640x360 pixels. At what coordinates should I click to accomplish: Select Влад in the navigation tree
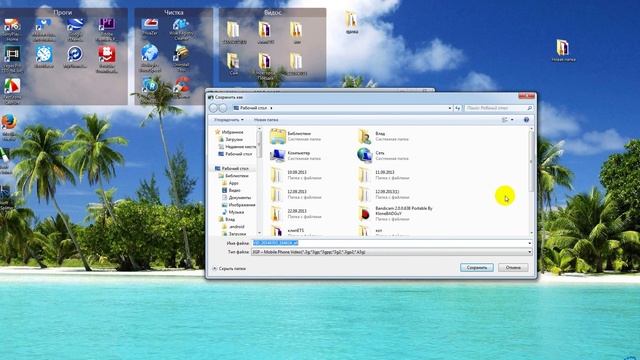pyautogui.click(x=227, y=219)
